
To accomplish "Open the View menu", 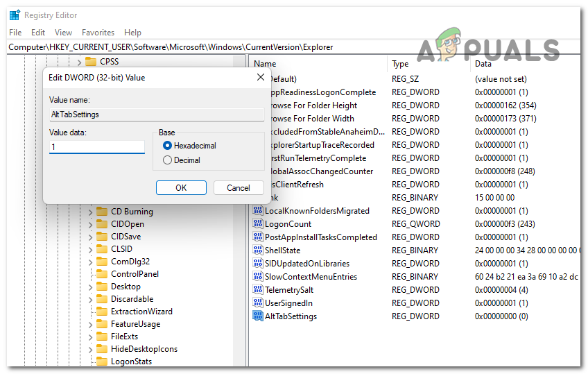I will click(63, 33).
